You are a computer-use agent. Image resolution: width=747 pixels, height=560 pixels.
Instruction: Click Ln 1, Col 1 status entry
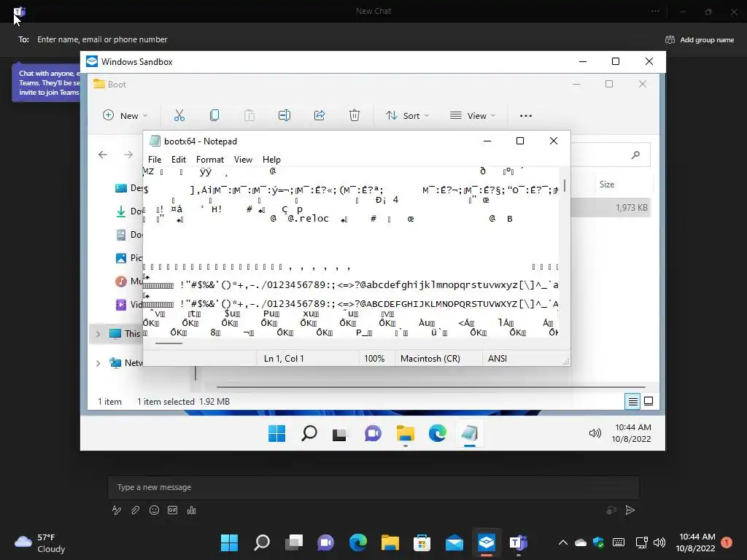coord(284,359)
